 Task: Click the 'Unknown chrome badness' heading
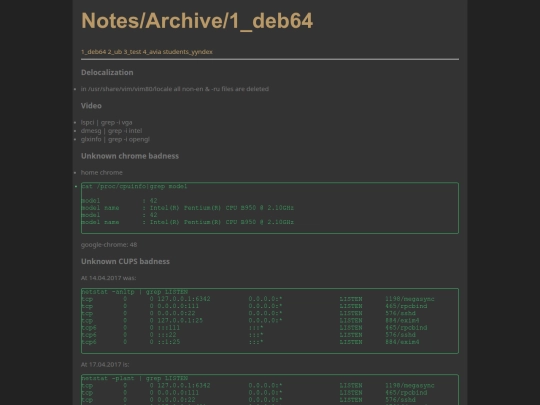tap(130, 156)
